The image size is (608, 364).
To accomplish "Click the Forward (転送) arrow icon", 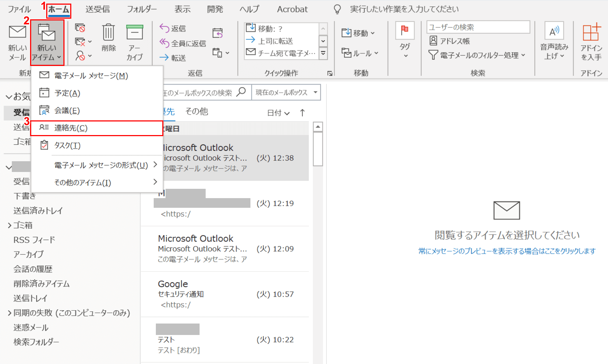I will coord(164,57).
